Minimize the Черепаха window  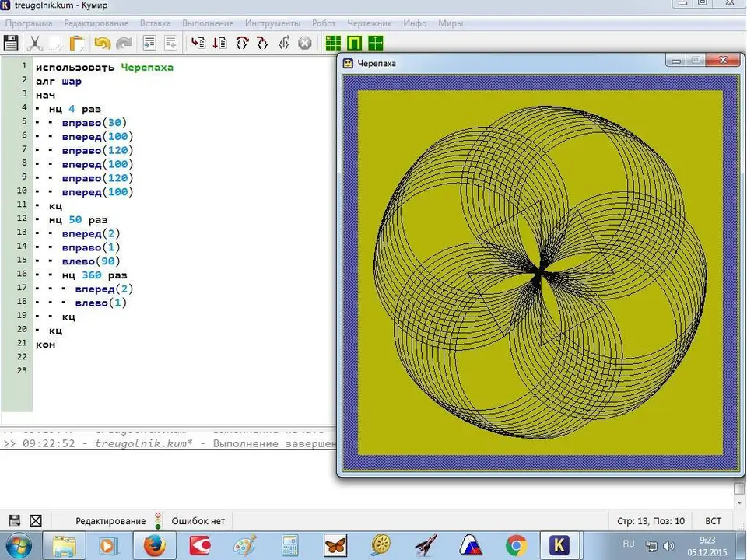[675, 60]
